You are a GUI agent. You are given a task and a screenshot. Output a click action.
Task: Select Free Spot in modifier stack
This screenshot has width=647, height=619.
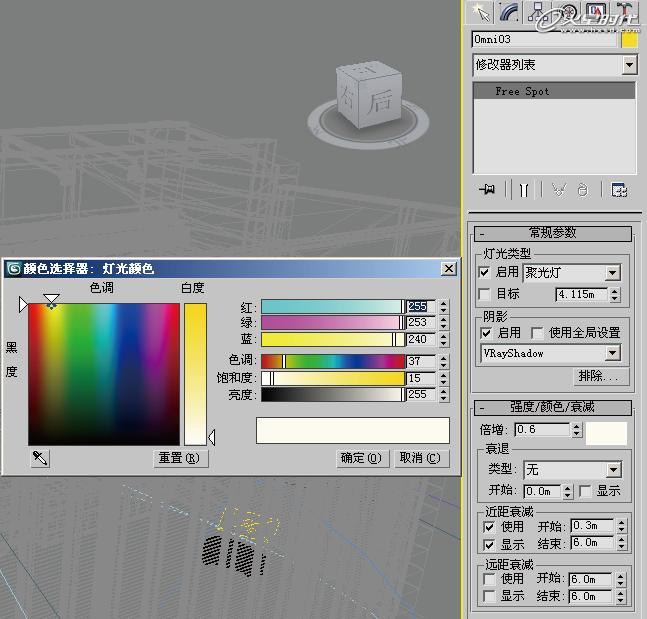tap(523, 91)
